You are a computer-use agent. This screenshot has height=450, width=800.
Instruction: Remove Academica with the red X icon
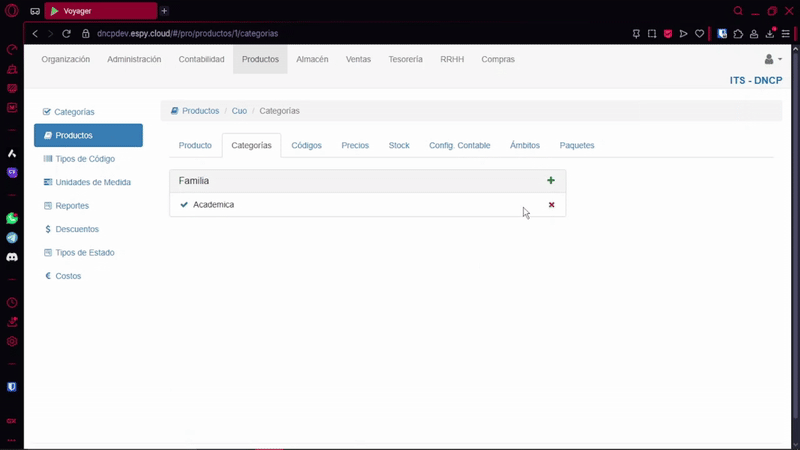point(551,205)
